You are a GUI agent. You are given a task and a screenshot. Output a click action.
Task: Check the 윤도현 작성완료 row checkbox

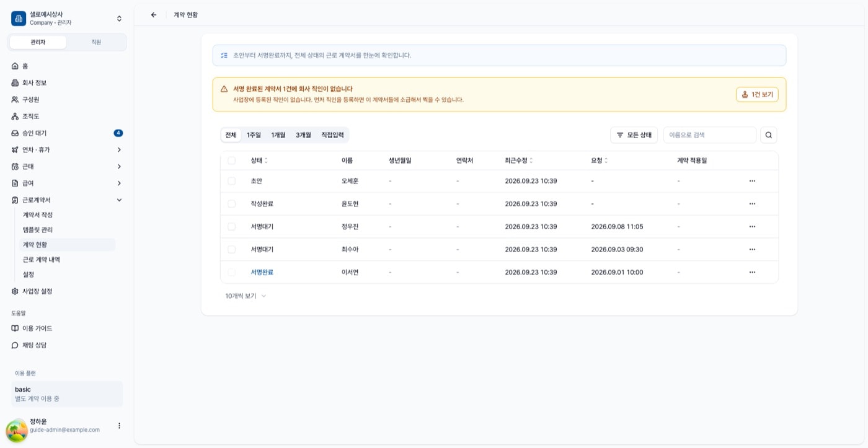click(x=231, y=204)
